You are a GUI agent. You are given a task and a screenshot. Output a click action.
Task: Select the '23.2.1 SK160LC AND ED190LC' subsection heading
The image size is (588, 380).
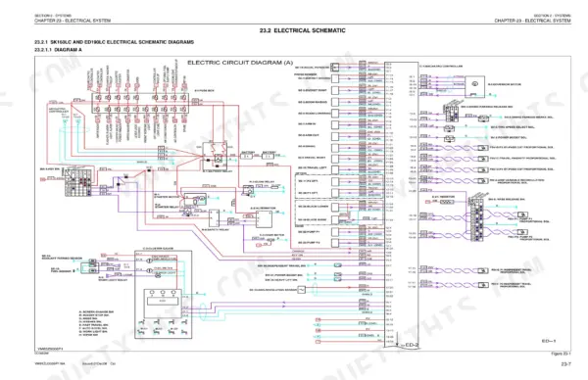tap(115, 42)
